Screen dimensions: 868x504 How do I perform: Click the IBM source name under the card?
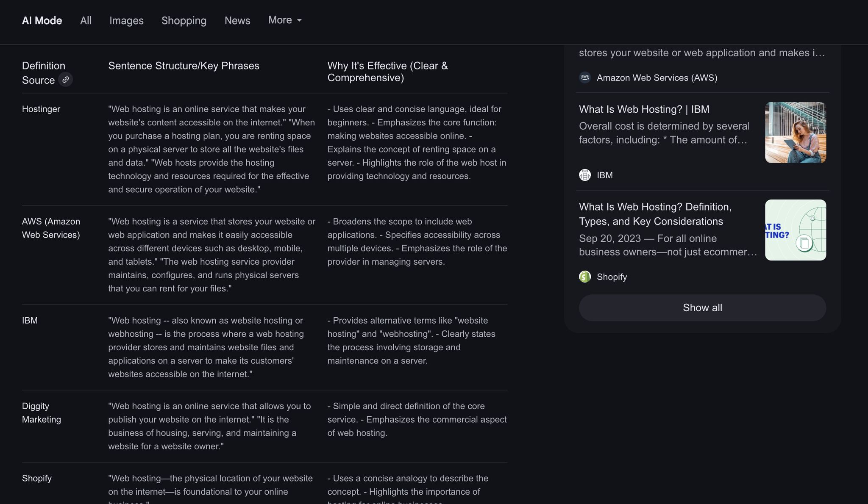pyautogui.click(x=605, y=175)
